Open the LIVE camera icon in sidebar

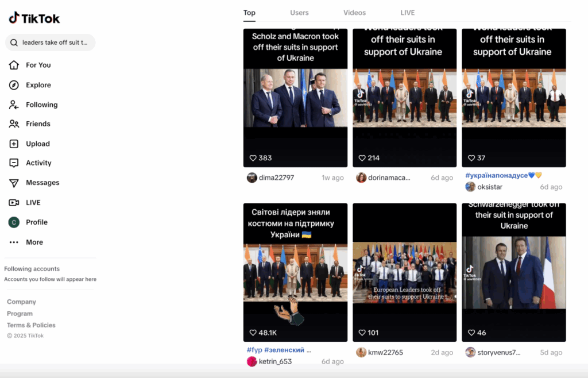tap(14, 202)
